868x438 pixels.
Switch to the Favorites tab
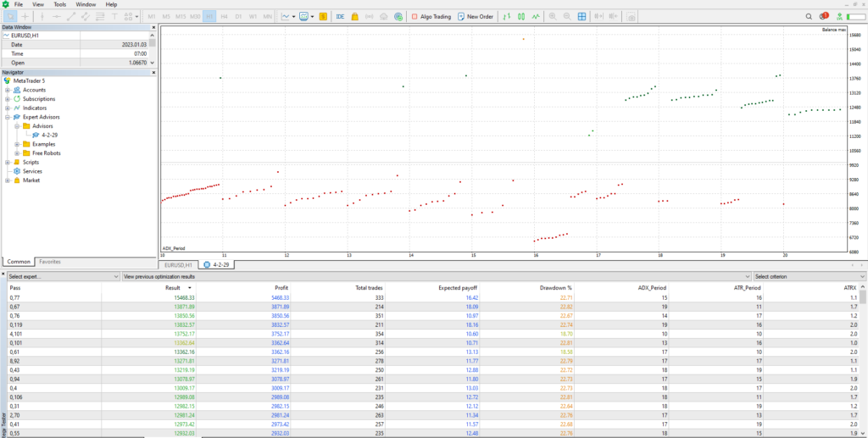[x=49, y=262]
